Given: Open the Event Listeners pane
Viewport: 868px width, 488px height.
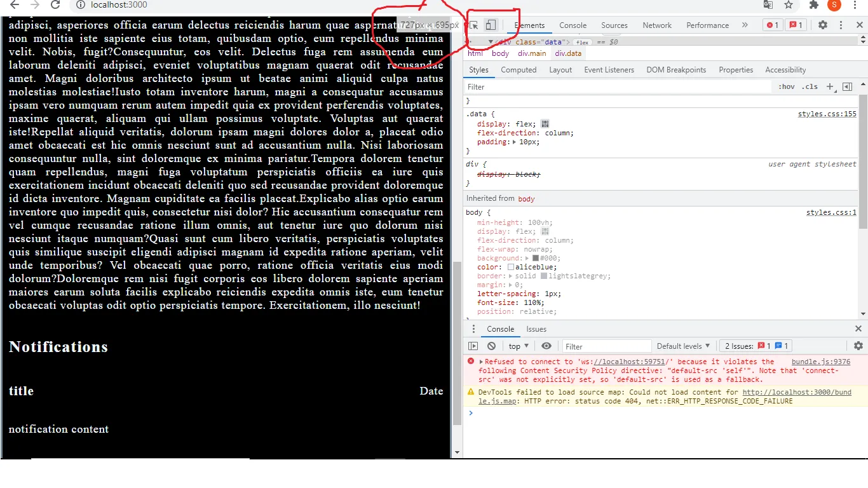Looking at the screenshot, I should pos(609,70).
